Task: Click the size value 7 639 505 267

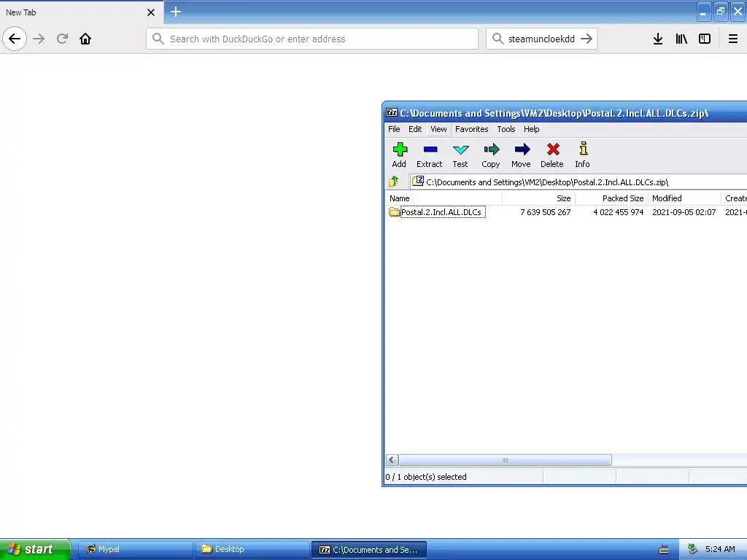Action: pyautogui.click(x=546, y=212)
